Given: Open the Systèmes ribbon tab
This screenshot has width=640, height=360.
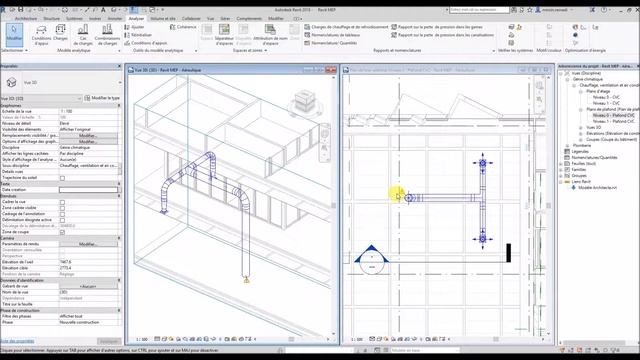Looking at the screenshot, I should [x=74, y=18].
